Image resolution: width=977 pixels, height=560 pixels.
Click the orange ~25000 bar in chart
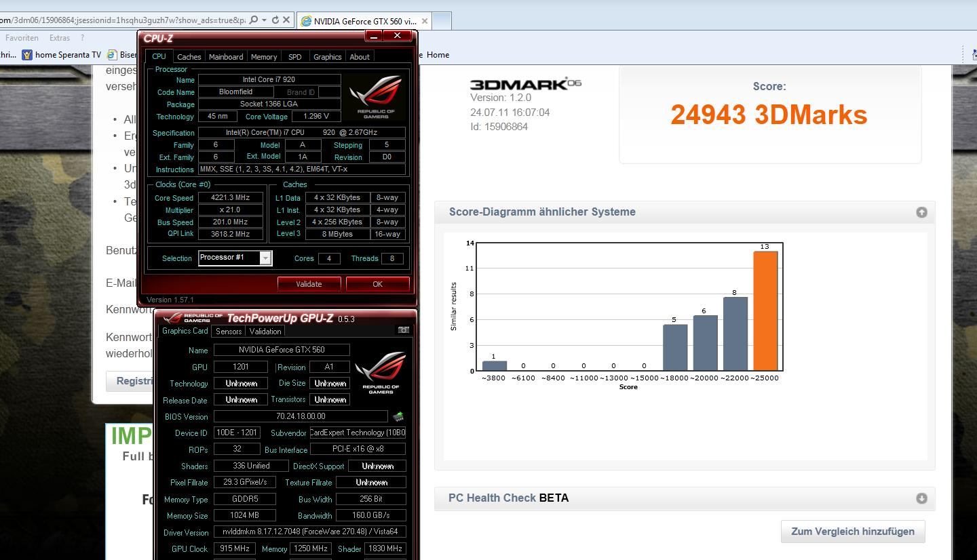765,311
